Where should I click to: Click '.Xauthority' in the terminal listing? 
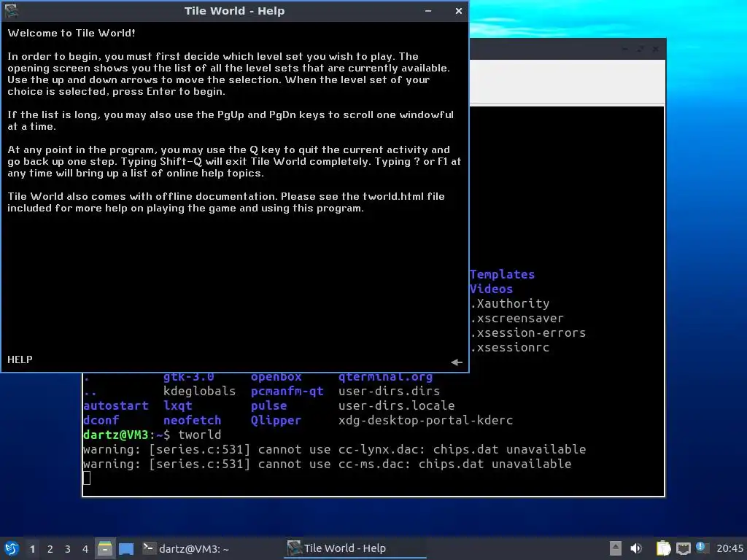510,303
